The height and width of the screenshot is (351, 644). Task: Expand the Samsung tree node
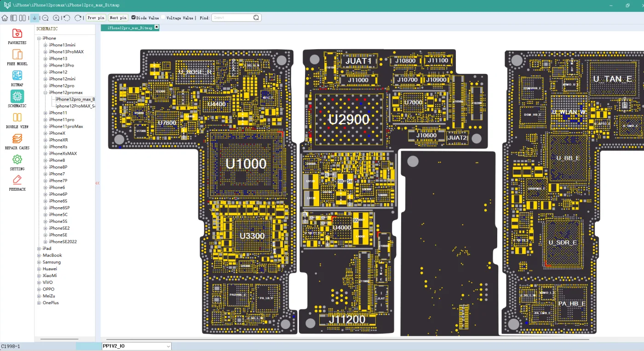pyautogui.click(x=39, y=262)
